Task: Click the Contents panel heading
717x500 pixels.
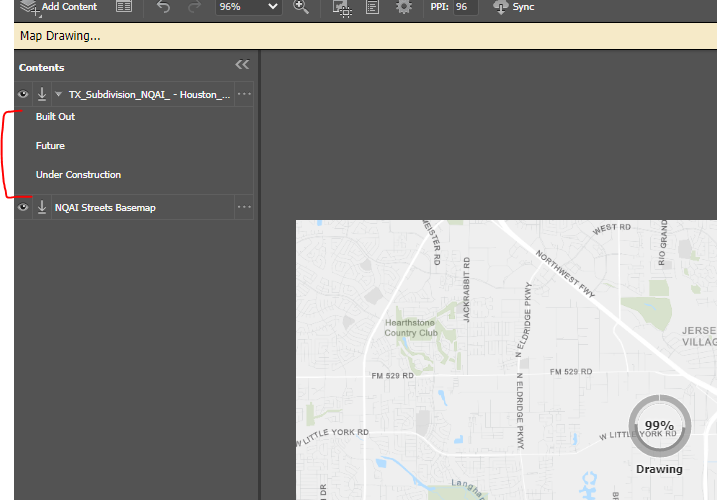Action: pos(42,68)
